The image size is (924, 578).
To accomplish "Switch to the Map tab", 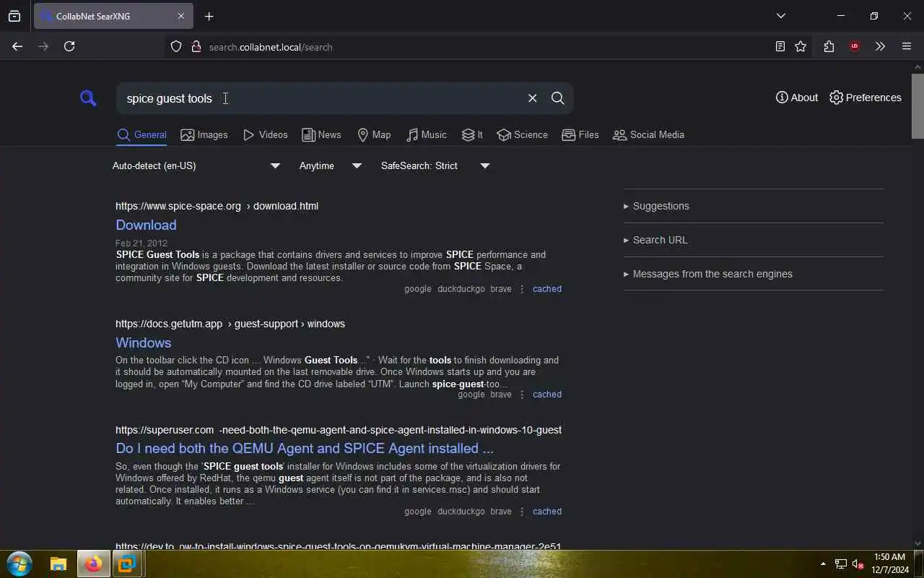I will point(374,134).
